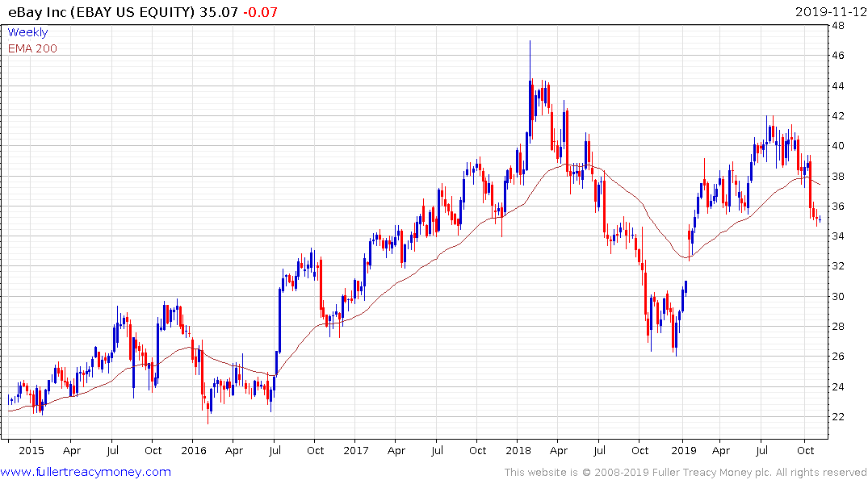Click the 32 price axis label
Image resolution: width=868 pixels, height=484 pixels.
[837, 266]
